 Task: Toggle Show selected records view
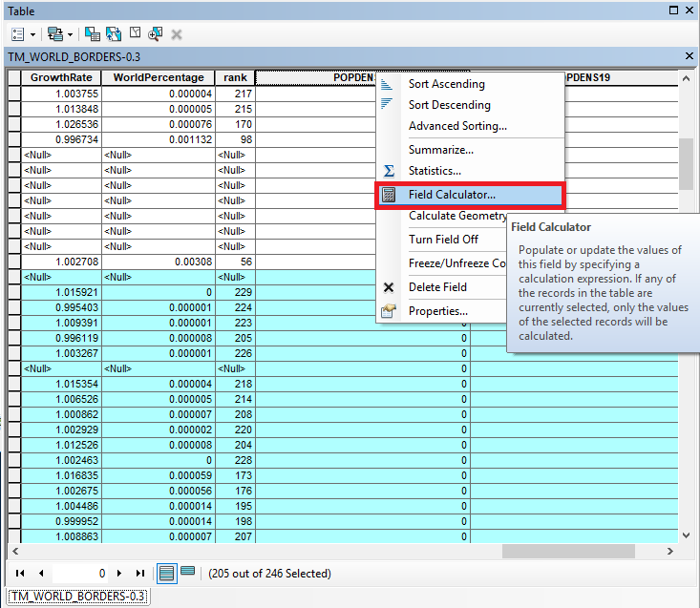tap(188, 574)
